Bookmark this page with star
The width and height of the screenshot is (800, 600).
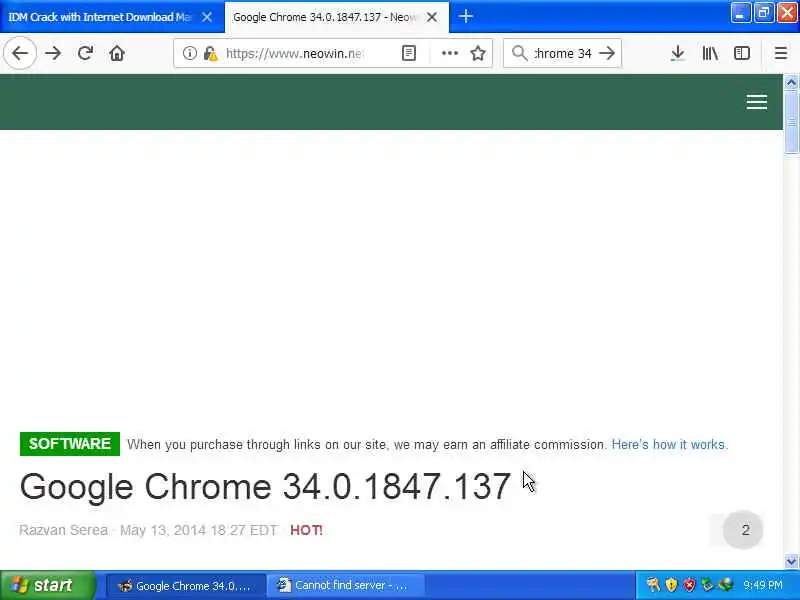(x=478, y=53)
